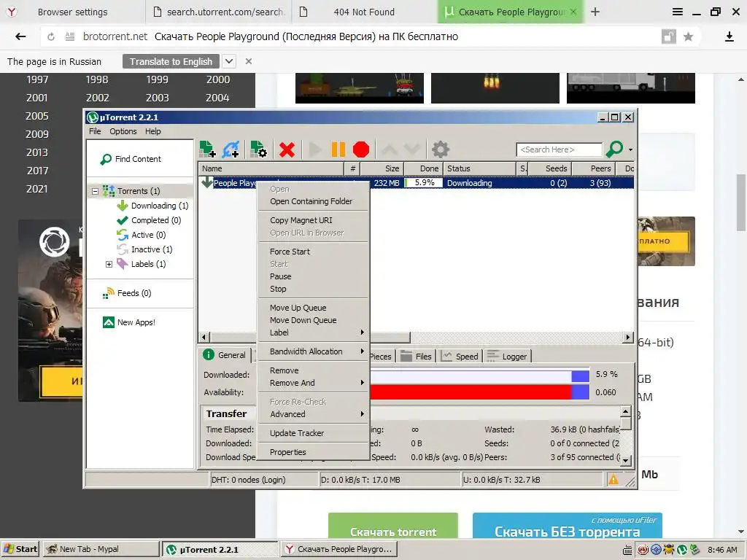Click Translate to English button

click(171, 61)
